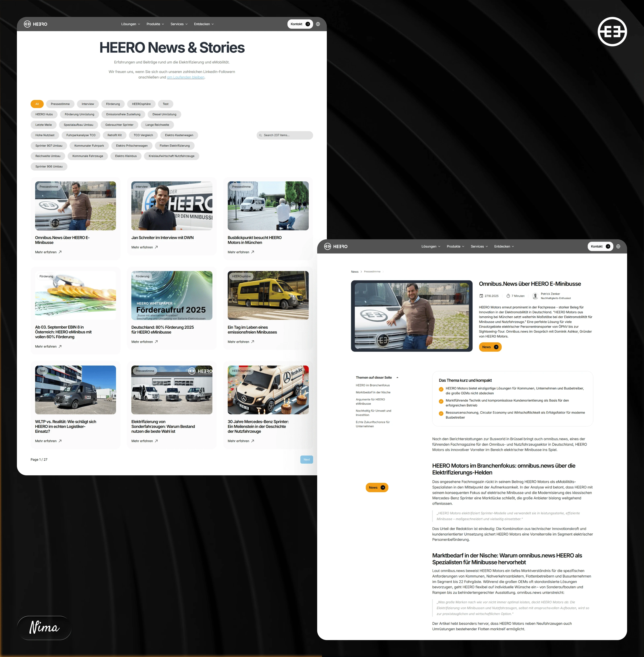Select the All filter chip

37,104
